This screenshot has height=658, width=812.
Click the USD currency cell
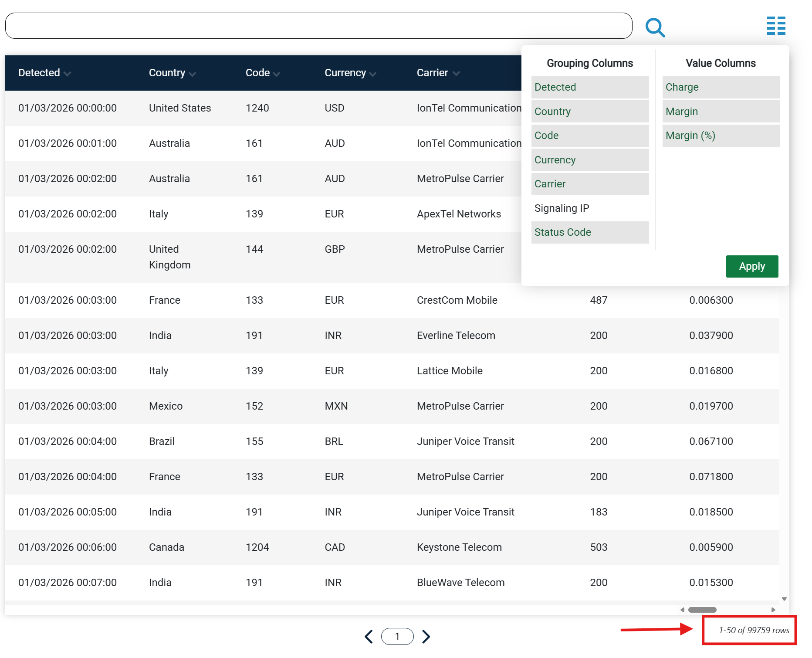coord(334,108)
